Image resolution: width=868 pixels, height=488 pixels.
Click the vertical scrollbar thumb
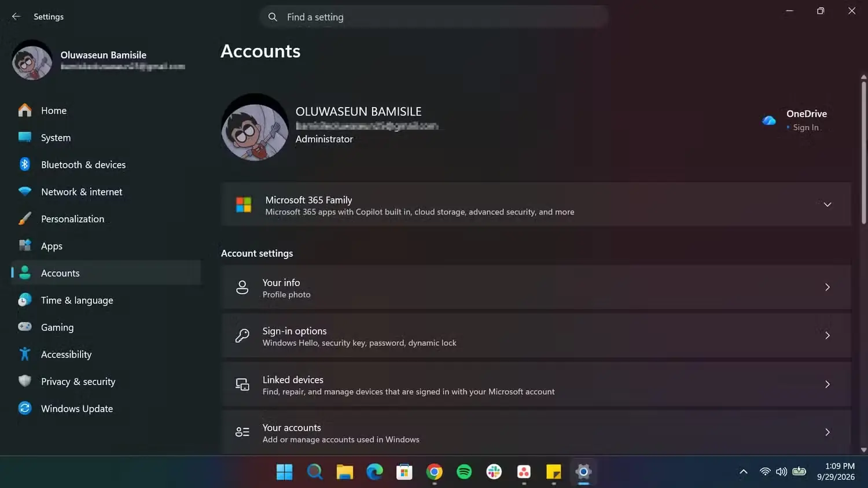tap(863, 153)
